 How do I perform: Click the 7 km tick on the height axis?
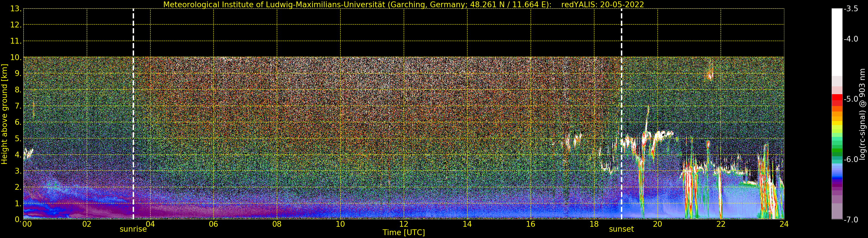18,106
